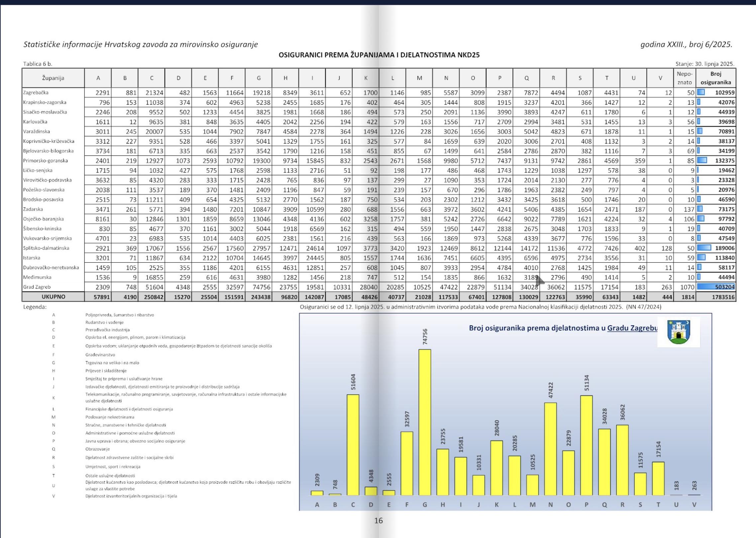The width and height of the screenshot is (756, 538).
Task: Click the chart bar labeled 28040
Action: 496,468
